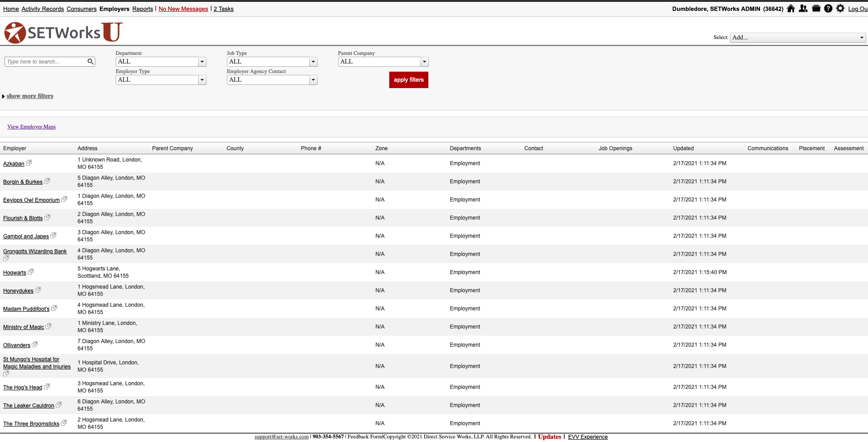The height and width of the screenshot is (442, 868).
Task: Go to Home in the top menu
Action: pos(11,9)
